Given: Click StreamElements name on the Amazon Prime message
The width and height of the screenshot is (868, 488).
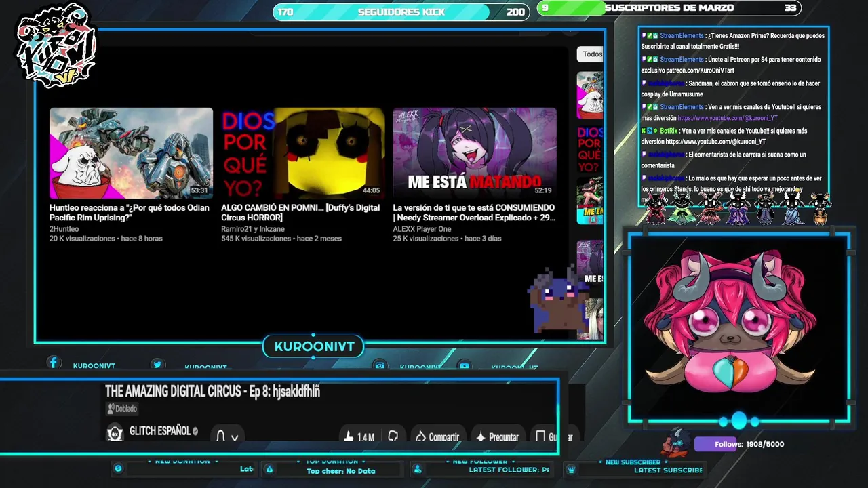Looking at the screenshot, I should pos(682,35).
